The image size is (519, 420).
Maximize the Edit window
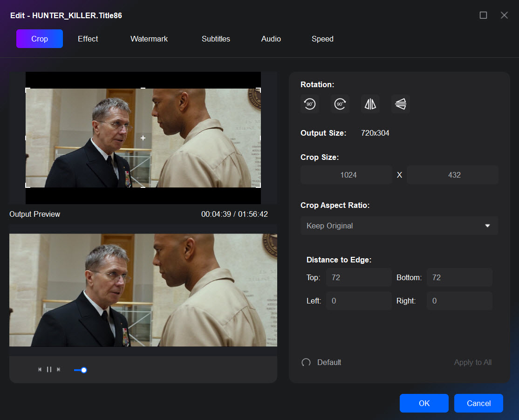point(483,15)
